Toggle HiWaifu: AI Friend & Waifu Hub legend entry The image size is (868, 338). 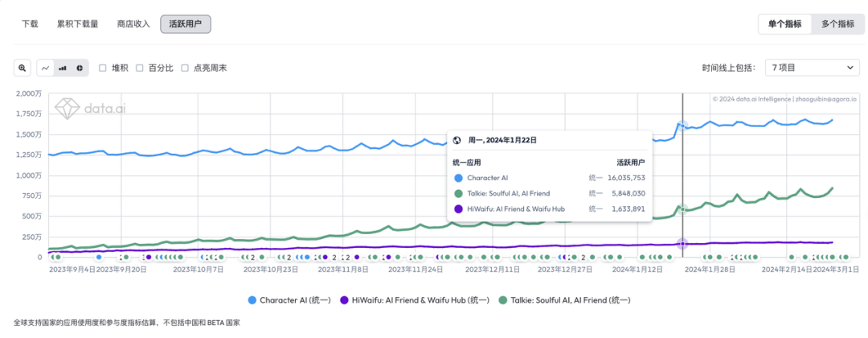[414, 299]
